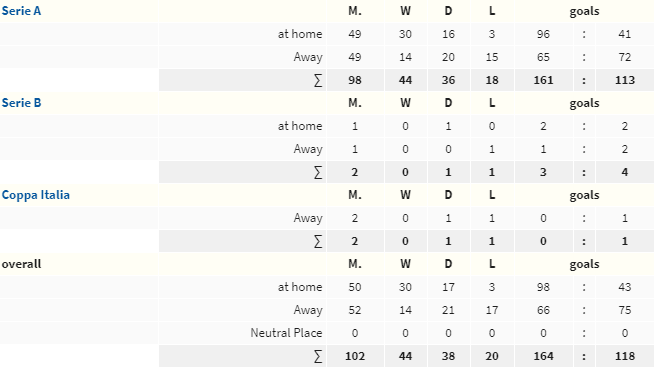
Task: Select Serie A at home matches value 49
Action: pos(355,34)
